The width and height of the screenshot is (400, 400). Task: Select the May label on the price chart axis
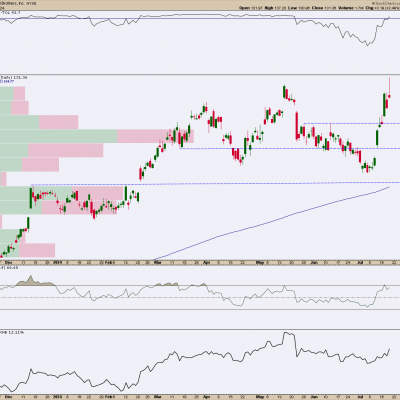tap(260, 263)
